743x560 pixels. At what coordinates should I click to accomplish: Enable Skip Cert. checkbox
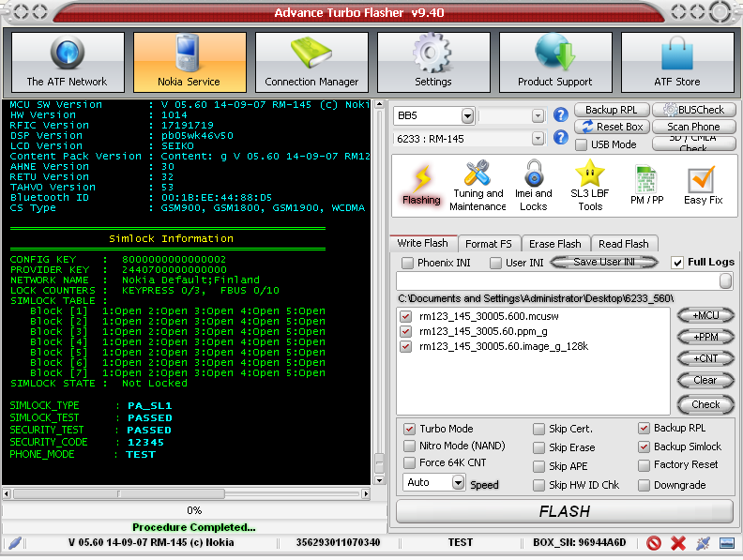pos(538,430)
